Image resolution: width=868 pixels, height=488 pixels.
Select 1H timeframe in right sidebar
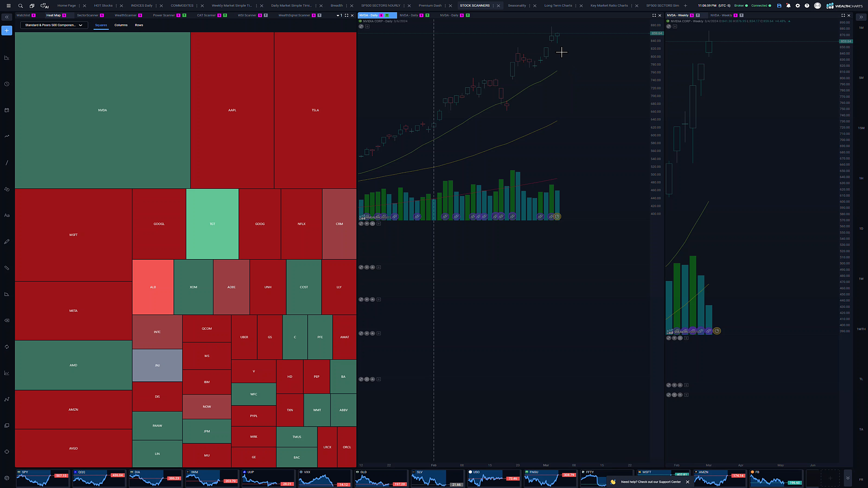point(861,178)
